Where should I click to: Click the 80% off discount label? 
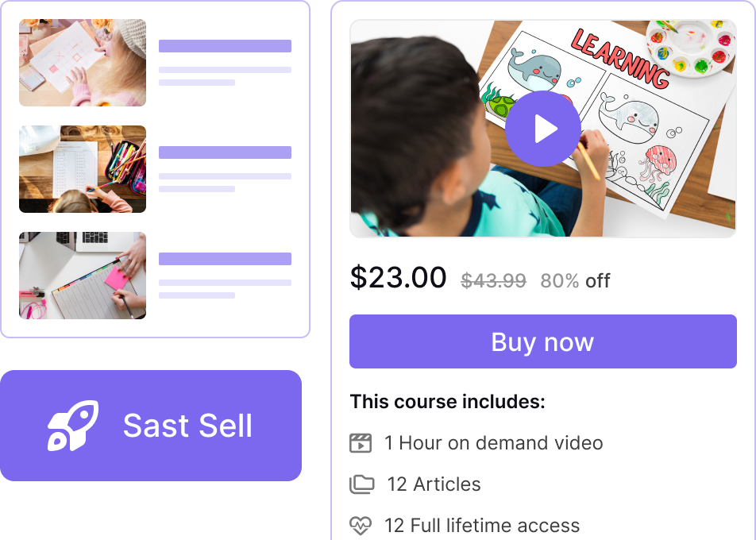tap(575, 280)
